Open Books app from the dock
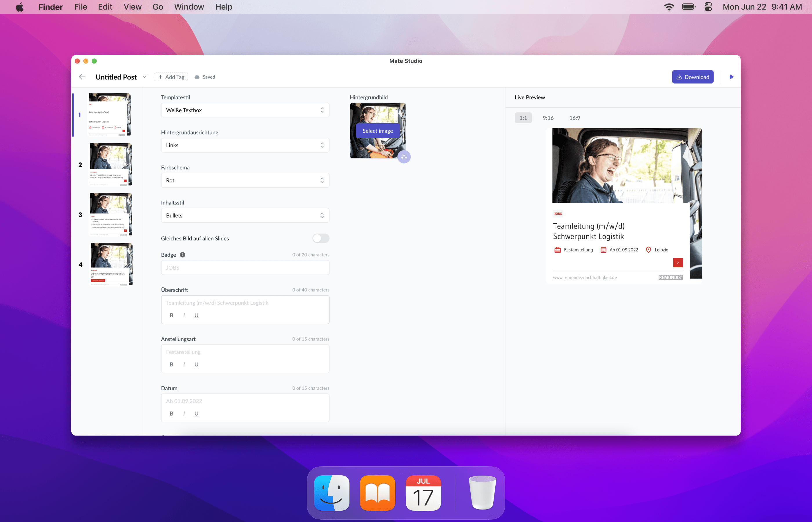The image size is (812, 522). pyautogui.click(x=378, y=493)
